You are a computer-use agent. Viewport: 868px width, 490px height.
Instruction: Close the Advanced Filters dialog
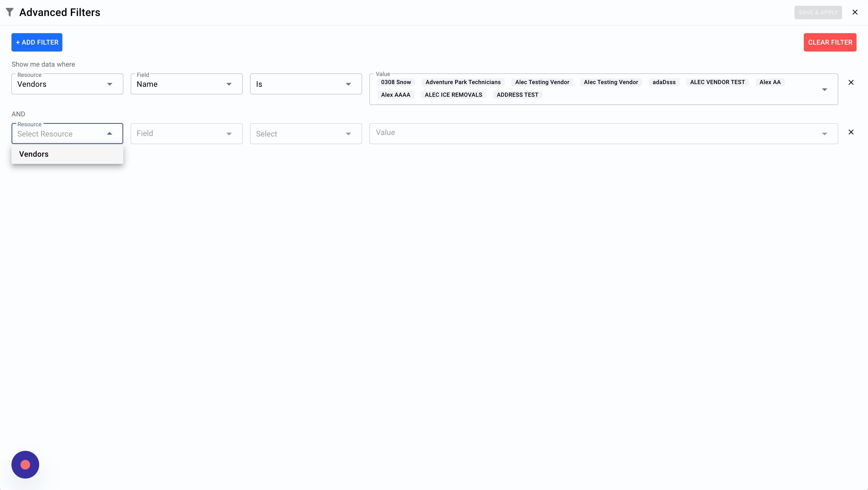855,12
